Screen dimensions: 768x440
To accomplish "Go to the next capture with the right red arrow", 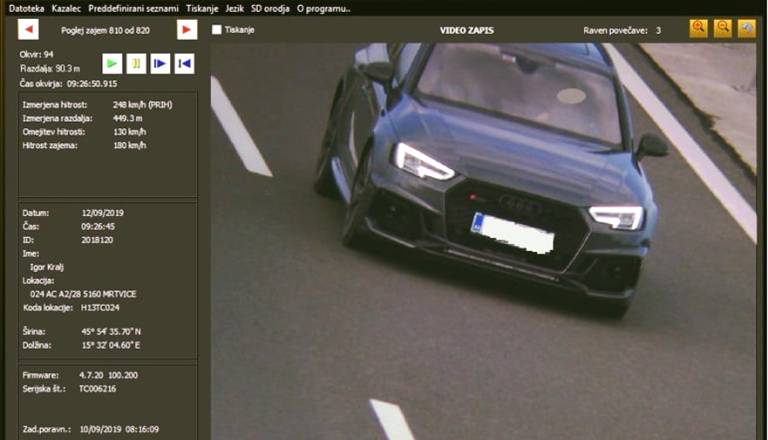I will [187, 30].
